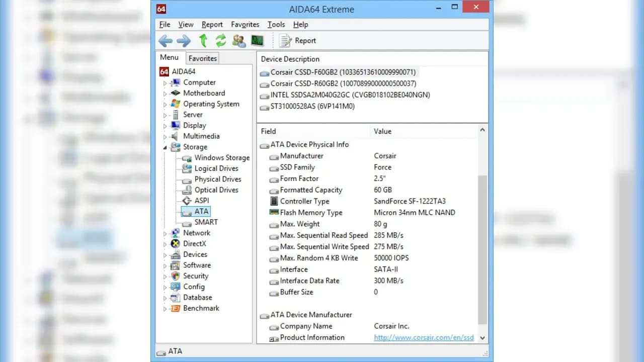644x362 pixels.
Task: Open the Tools menu
Action: [276, 24]
